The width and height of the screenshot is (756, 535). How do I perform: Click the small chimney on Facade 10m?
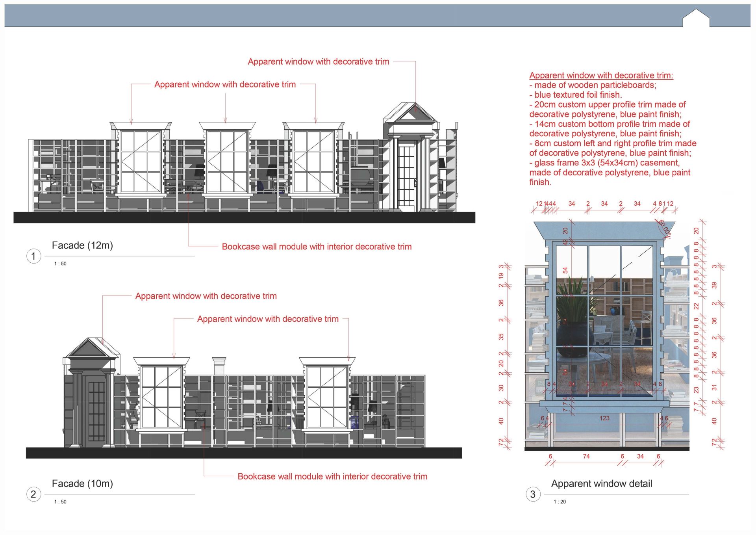point(219,366)
